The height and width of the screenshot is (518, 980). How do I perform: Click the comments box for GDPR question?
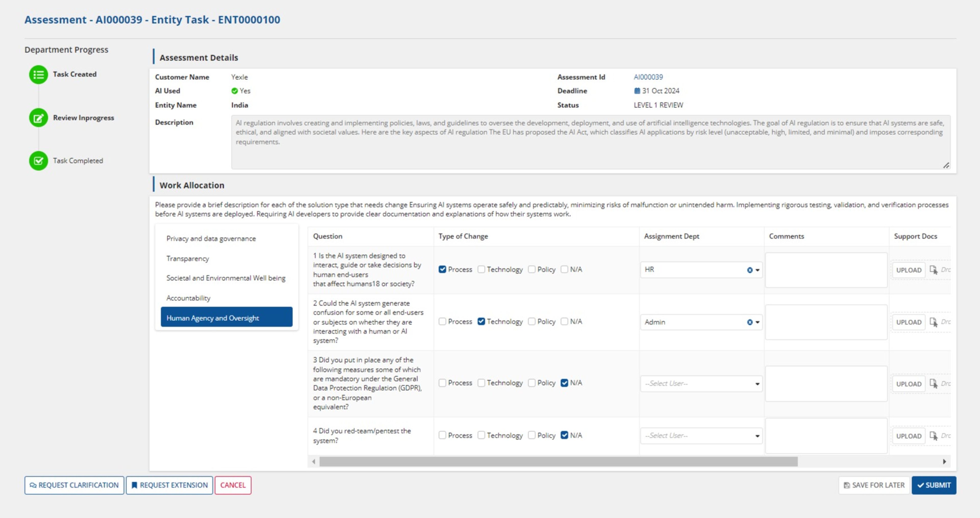(826, 384)
